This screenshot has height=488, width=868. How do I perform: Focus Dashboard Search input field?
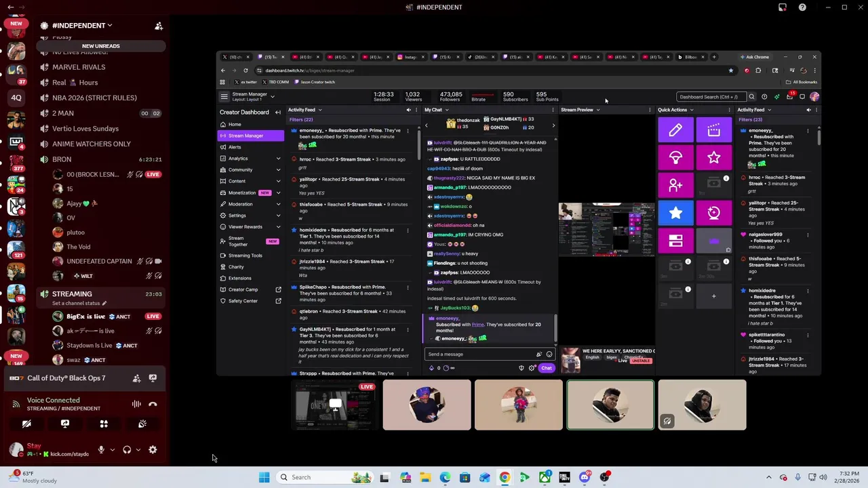click(x=711, y=97)
